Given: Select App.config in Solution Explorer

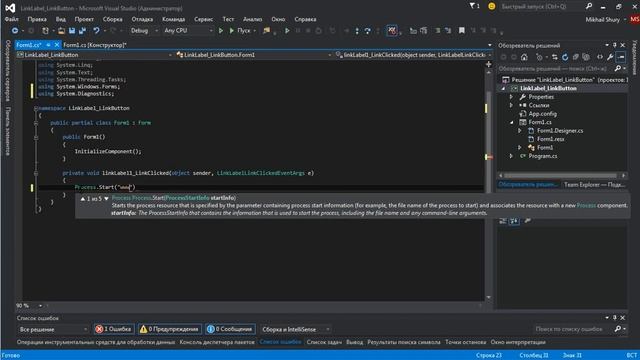Looking at the screenshot, I should click(542, 114).
